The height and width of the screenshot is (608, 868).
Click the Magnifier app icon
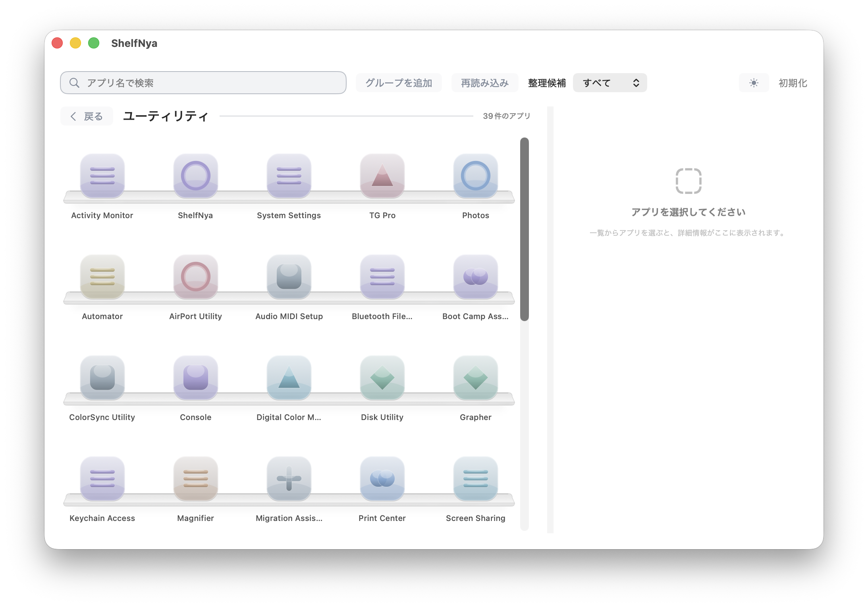pyautogui.click(x=195, y=478)
